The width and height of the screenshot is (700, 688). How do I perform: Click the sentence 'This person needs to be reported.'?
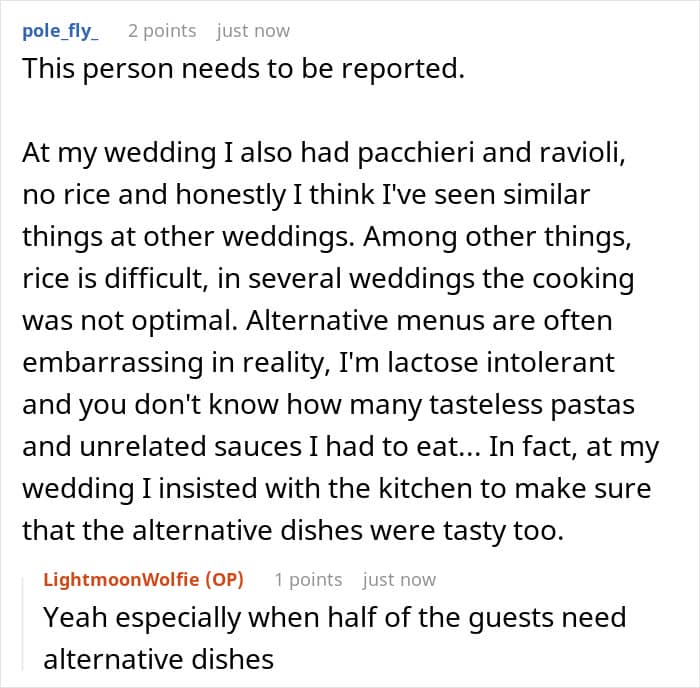[x=243, y=69]
